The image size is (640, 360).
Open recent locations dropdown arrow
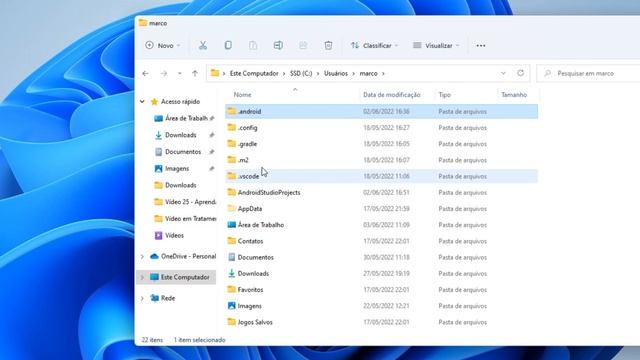coord(180,73)
